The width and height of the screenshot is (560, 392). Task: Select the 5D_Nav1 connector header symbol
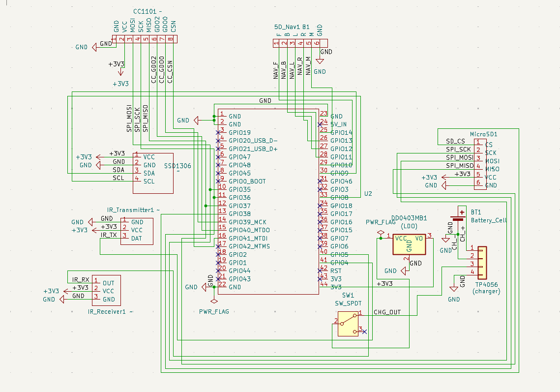point(300,43)
